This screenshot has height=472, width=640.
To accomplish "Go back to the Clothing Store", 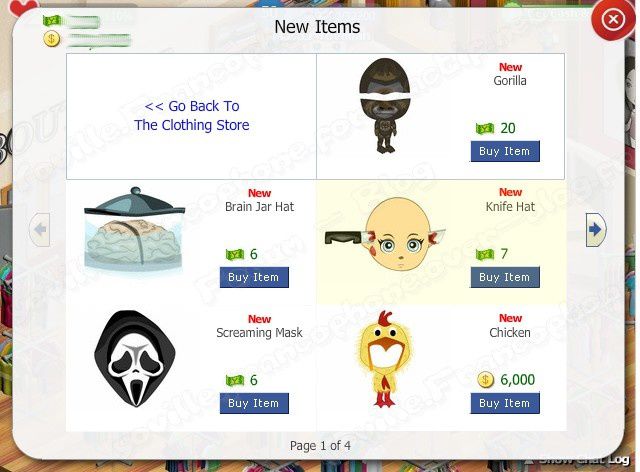I will (192, 116).
